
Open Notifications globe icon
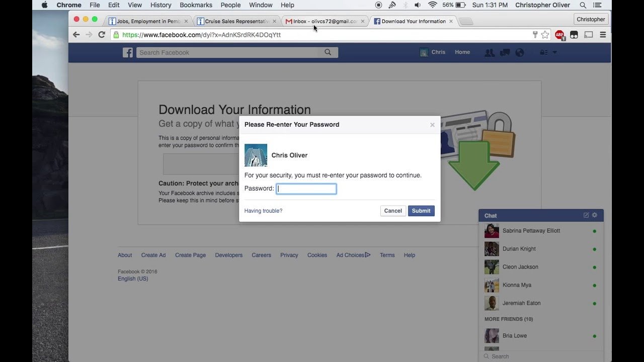point(520,52)
